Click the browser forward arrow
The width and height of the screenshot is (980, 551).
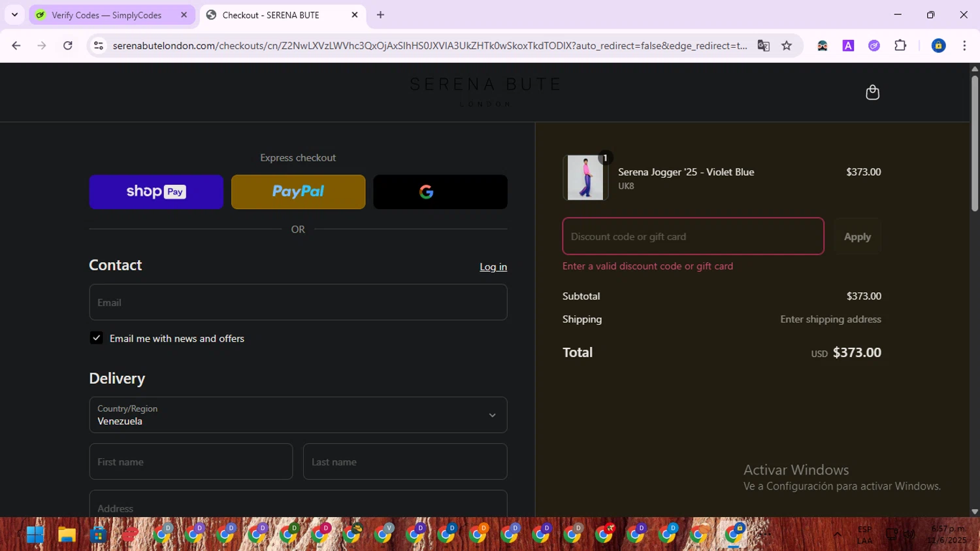[42, 46]
